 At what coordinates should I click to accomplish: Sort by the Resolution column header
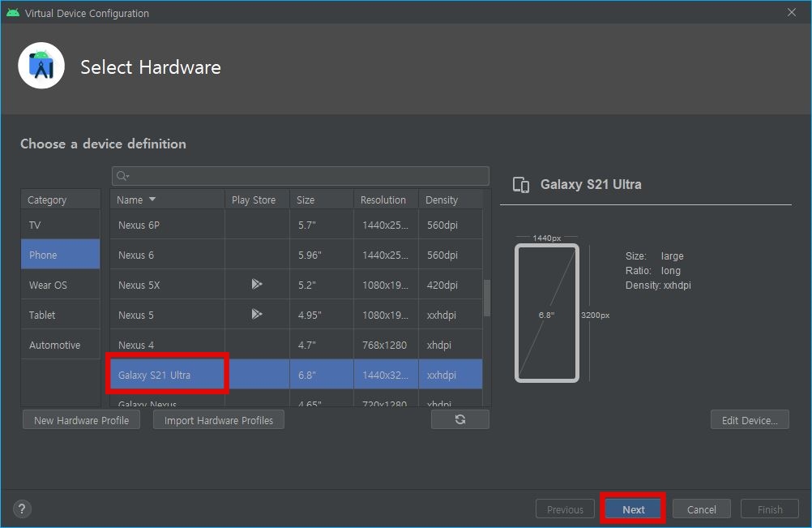point(386,200)
